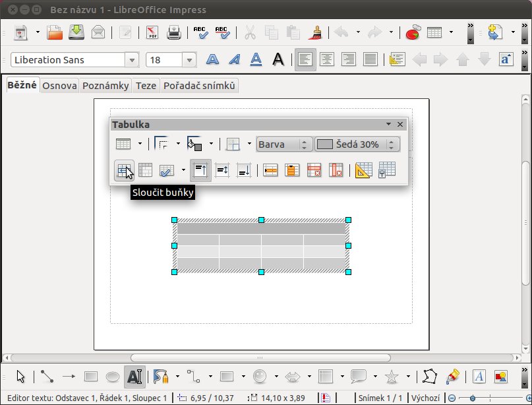Select the arrow Selection tool in drawing toolbar
532x405 pixels.
20,377
